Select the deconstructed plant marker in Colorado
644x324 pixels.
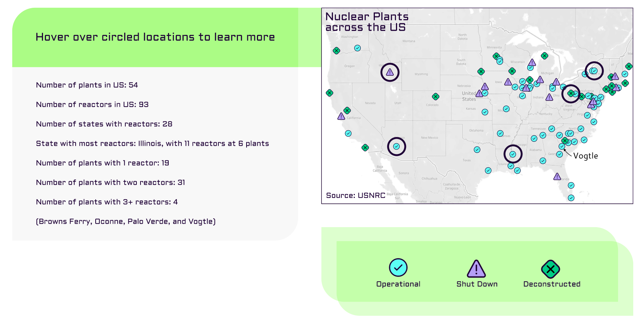pos(436,97)
